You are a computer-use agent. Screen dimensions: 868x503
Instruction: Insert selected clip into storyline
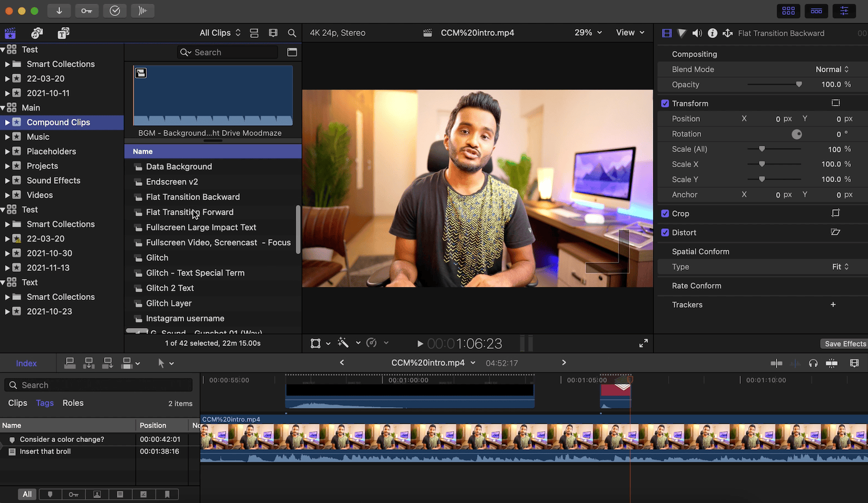(x=89, y=363)
